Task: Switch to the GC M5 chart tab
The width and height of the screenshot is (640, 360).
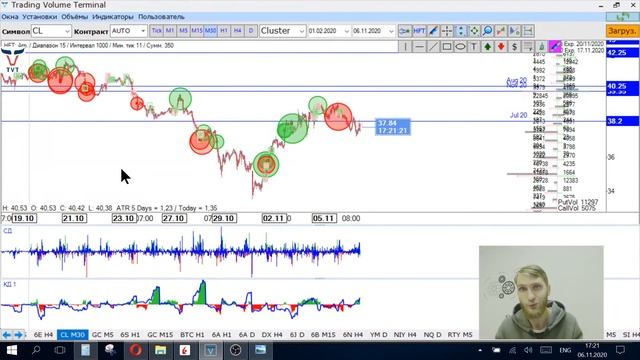Action: [103, 335]
